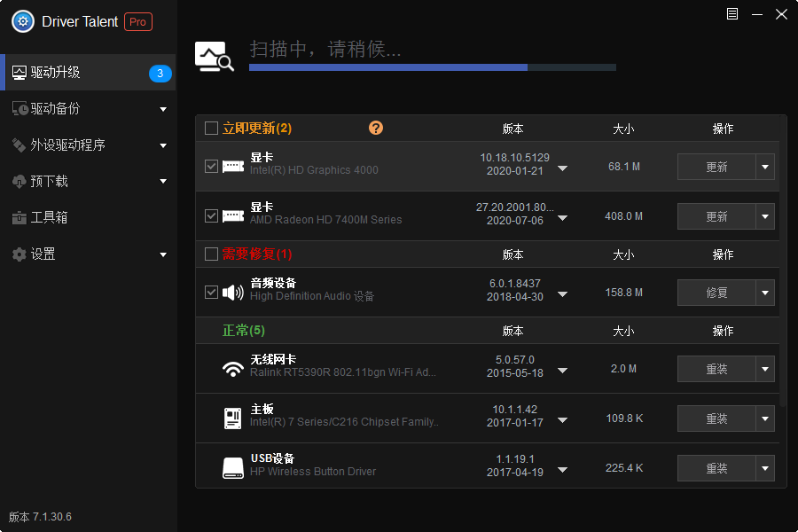Expand the 驱动备份 sidebar arrow
This screenshot has height=532, width=798.
pos(163,109)
